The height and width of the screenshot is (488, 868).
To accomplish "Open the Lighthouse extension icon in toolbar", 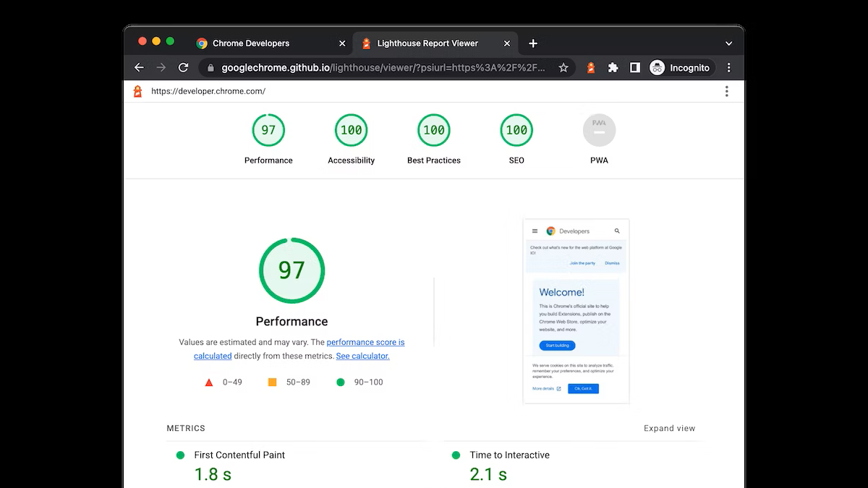I will (x=591, y=67).
